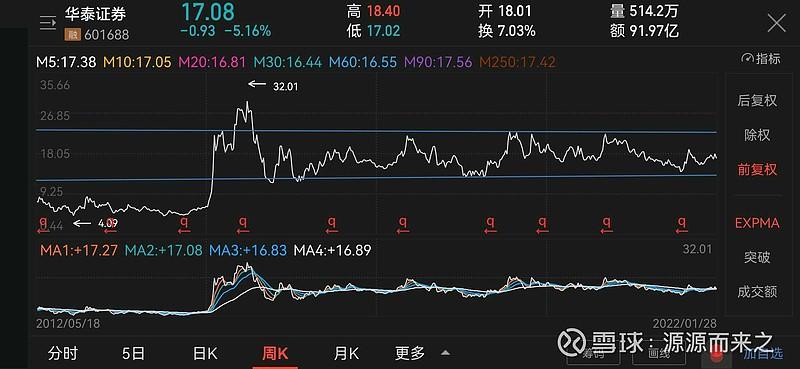This screenshot has height=369, width=800.
Task: Open the 更多 period tab
Action: point(410,353)
